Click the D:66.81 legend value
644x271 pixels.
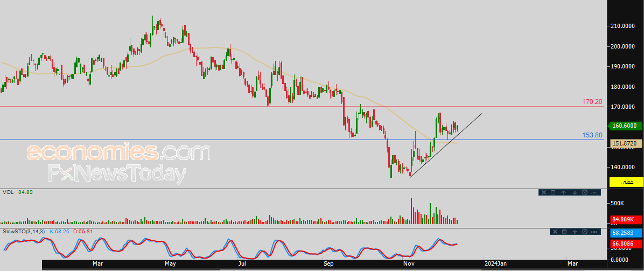[83, 232]
